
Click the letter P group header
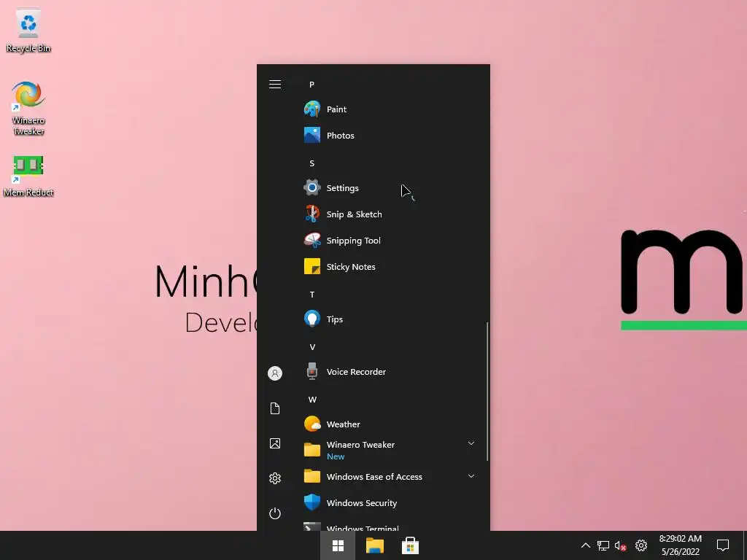311,85
